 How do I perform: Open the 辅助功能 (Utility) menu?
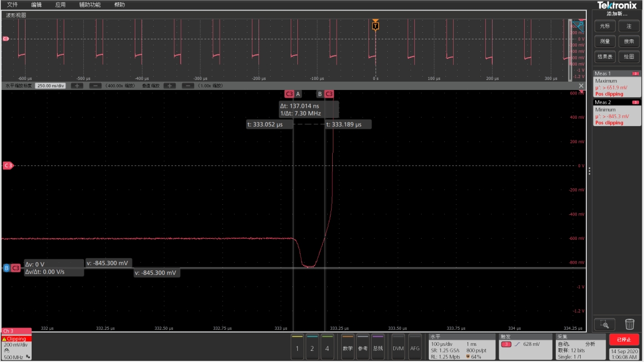(x=89, y=4)
